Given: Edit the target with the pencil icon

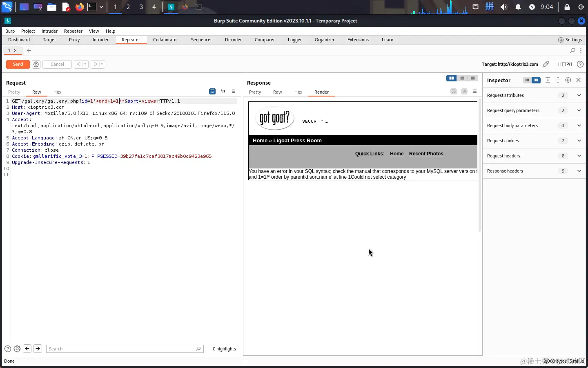Looking at the screenshot, I should tap(546, 64).
